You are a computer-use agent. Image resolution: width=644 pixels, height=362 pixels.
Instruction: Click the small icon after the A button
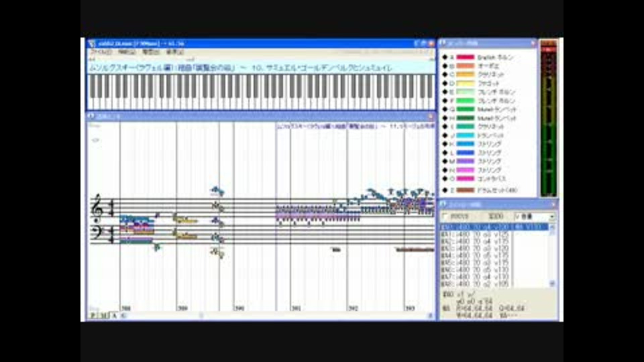[x=123, y=315]
